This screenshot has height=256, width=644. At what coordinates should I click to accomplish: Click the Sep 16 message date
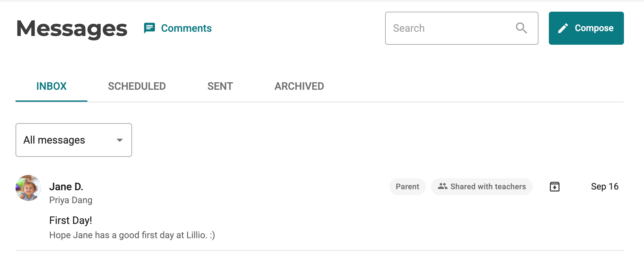pyautogui.click(x=605, y=187)
